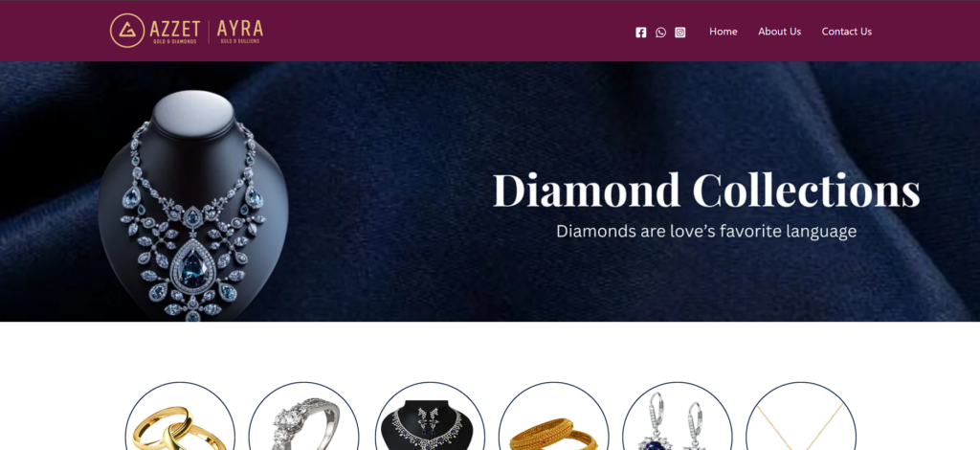Go to the Home page
This screenshot has height=450, width=980.
coord(724,32)
